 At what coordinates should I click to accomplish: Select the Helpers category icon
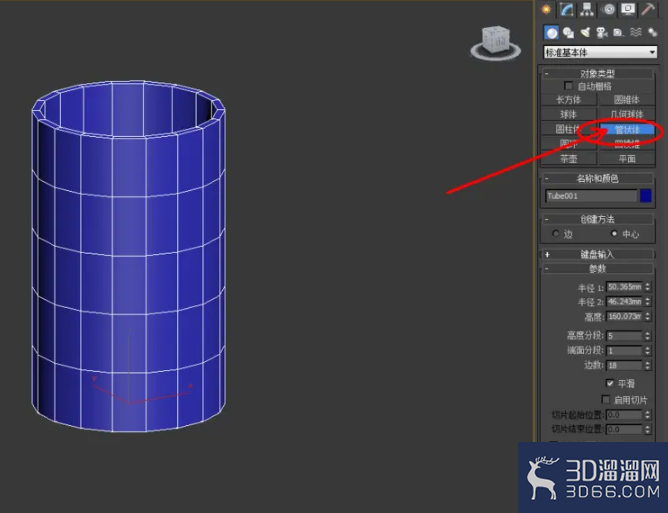(618, 32)
